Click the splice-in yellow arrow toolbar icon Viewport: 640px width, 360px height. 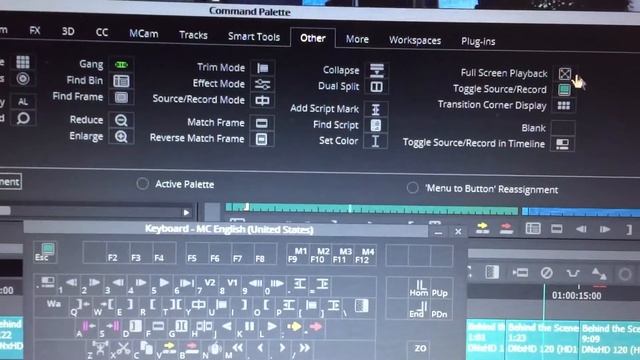(482, 228)
